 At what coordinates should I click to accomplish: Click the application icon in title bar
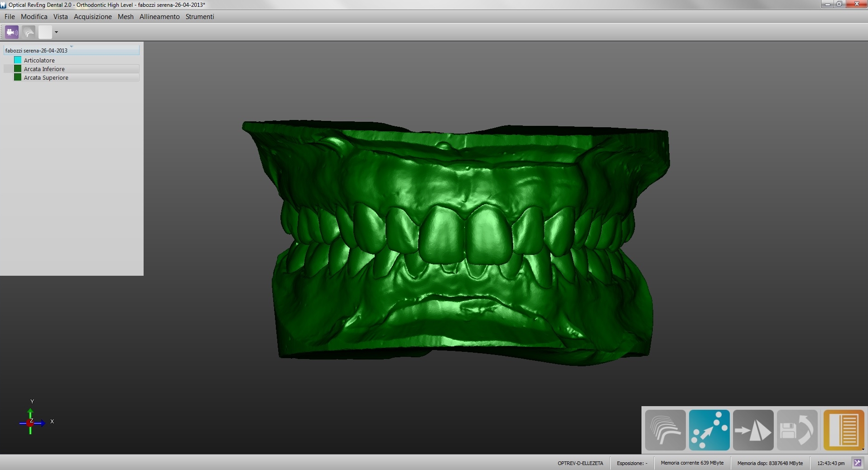(x=4, y=5)
